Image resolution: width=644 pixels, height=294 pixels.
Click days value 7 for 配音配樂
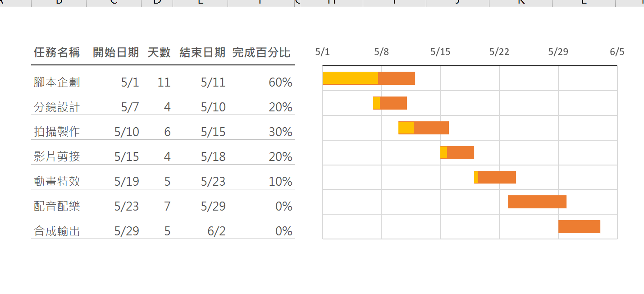tap(167, 206)
